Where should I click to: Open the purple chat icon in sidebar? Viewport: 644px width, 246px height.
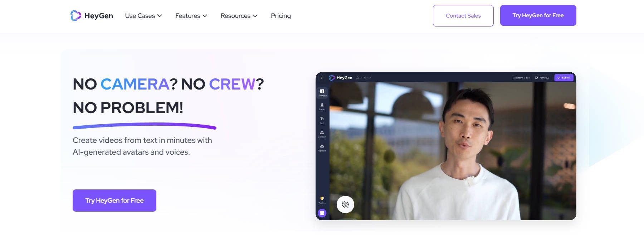click(x=322, y=213)
